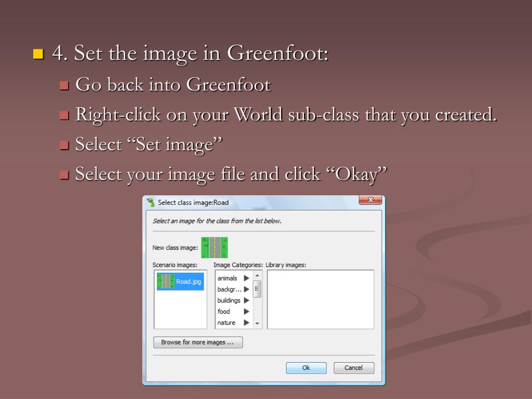
Task: Click the 'Select your image file' bullet text
Action: tap(231, 175)
